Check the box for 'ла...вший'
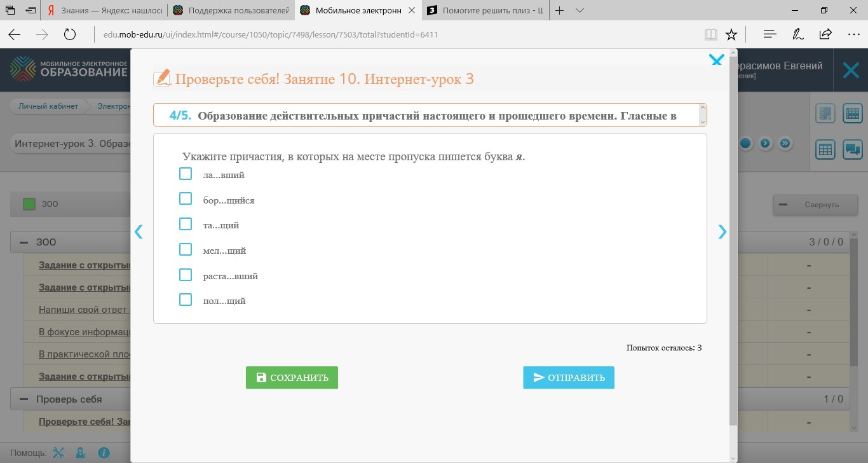Image resolution: width=868 pixels, height=463 pixels. click(186, 174)
